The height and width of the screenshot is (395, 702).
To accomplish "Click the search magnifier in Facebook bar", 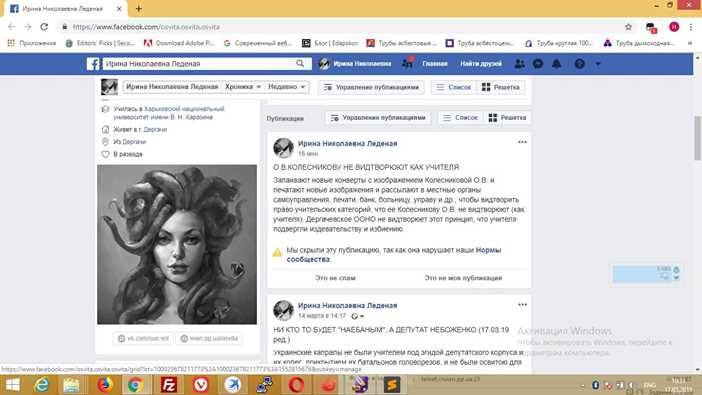I will (300, 64).
